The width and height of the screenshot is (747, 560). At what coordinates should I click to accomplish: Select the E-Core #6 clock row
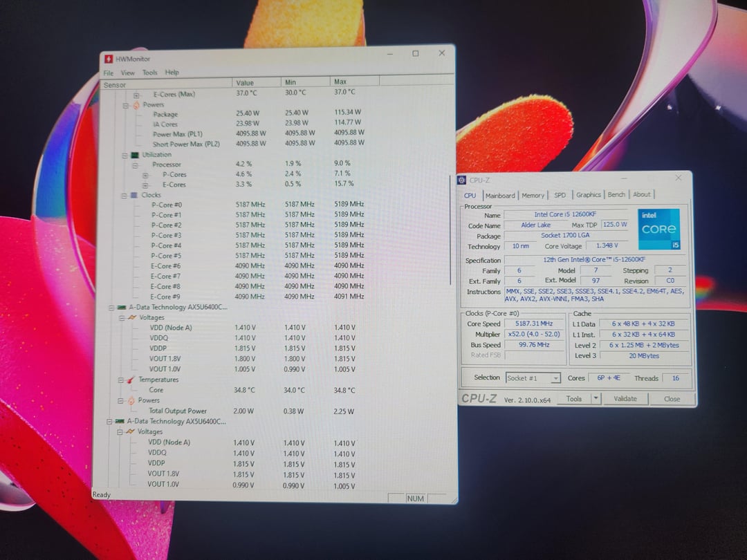257,265
